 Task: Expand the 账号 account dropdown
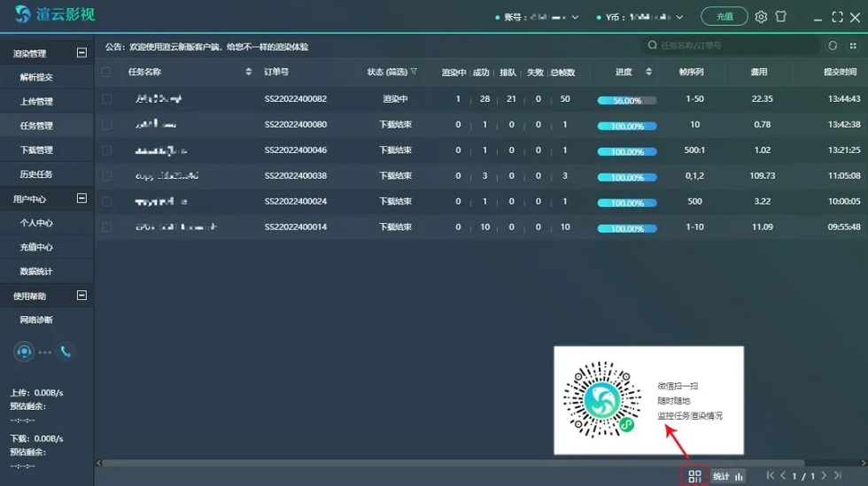pyautogui.click(x=575, y=17)
